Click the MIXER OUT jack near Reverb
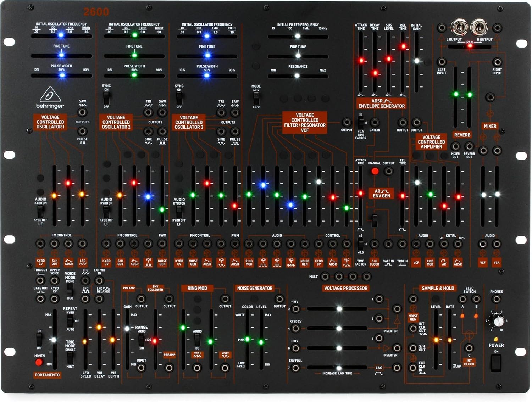This screenshot has height=402, width=532. coord(455,146)
